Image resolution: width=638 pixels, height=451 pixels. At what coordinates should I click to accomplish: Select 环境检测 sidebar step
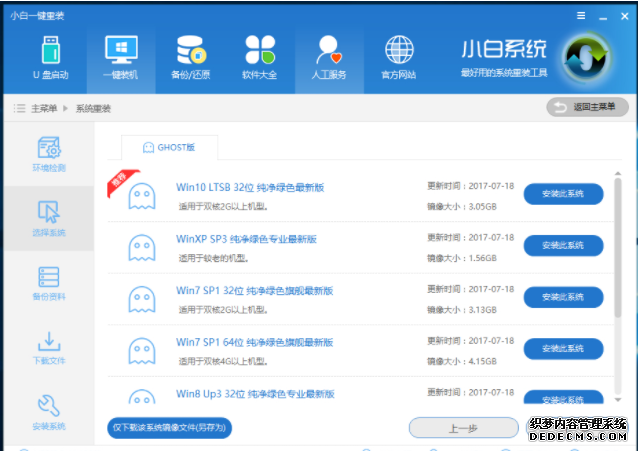[49, 154]
